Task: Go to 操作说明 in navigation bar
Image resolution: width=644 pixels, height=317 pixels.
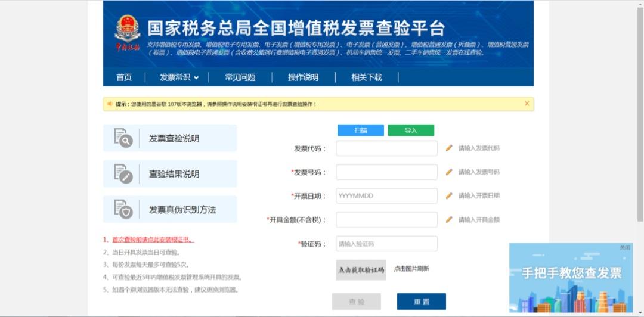Action: 303,77
